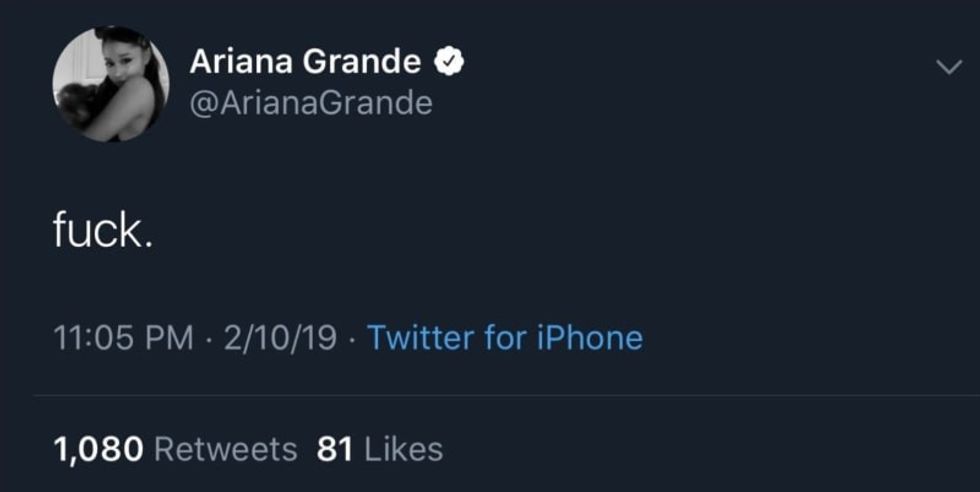Click the 81 like count number
The height and width of the screenshot is (492, 980).
(335, 449)
